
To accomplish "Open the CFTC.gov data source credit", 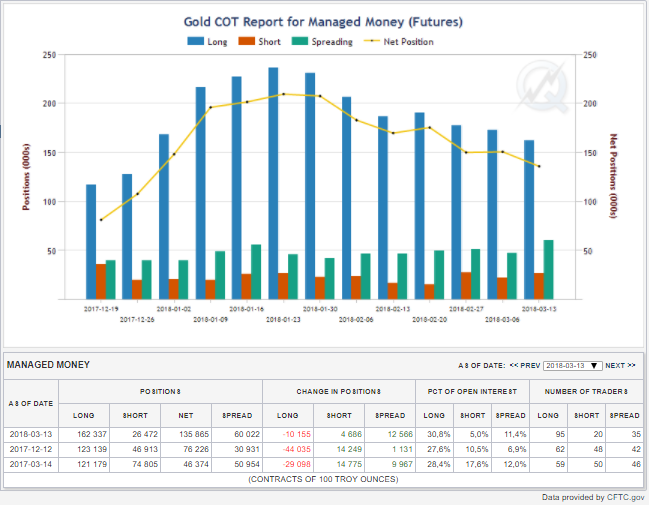I will coord(626,498).
